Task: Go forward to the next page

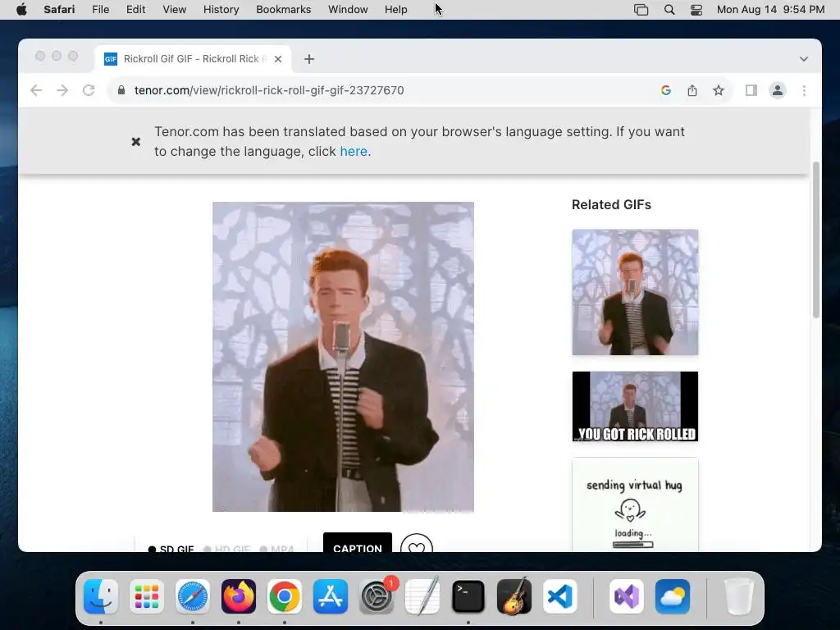Action: coord(62,90)
